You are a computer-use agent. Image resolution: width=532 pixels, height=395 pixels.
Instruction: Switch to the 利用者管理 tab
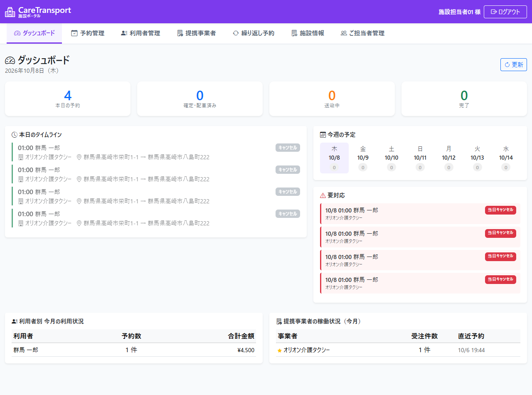pos(140,33)
